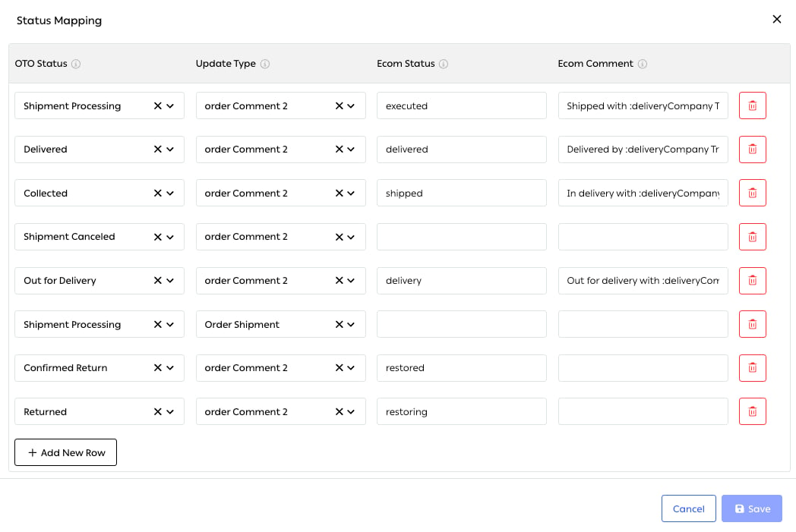The image size is (796, 532).
Task: Edit the 'In delivery with' comment field
Action: (643, 193)
